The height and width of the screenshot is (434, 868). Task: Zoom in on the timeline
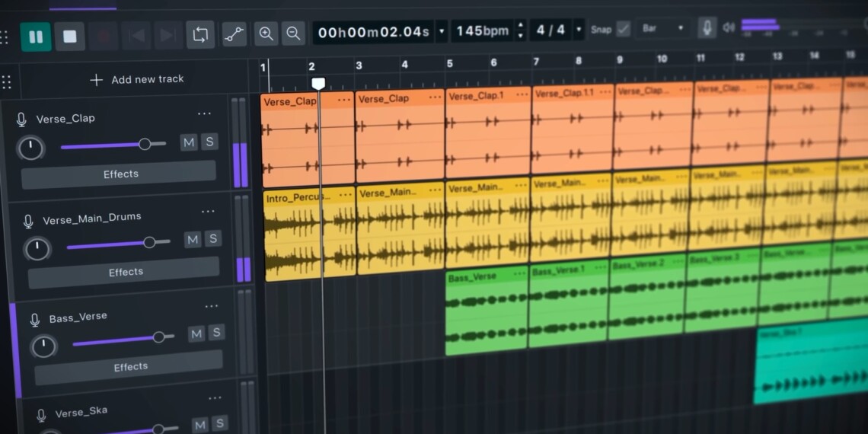pos(266,34)
